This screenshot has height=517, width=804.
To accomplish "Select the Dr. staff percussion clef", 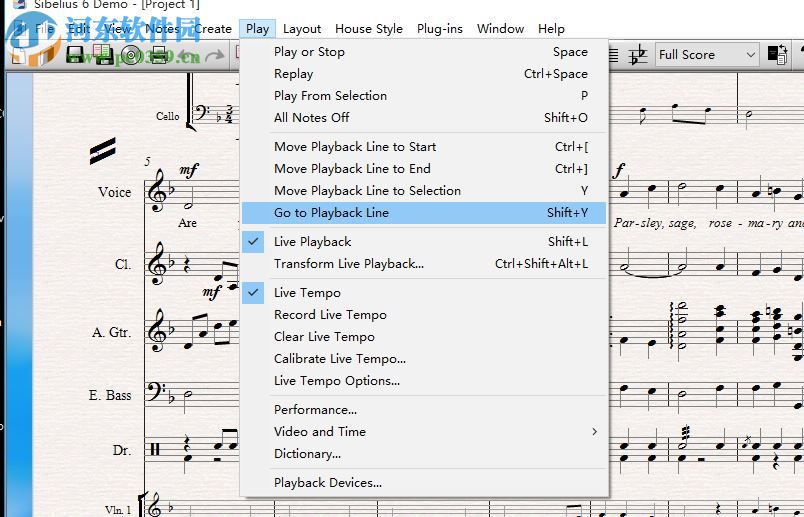I will (x=155, y=450).
